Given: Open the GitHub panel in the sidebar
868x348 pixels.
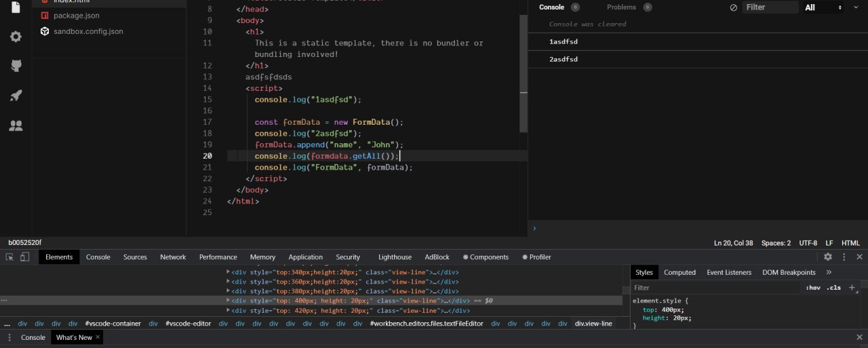Looking at the screenshot, I should (16, 66).
